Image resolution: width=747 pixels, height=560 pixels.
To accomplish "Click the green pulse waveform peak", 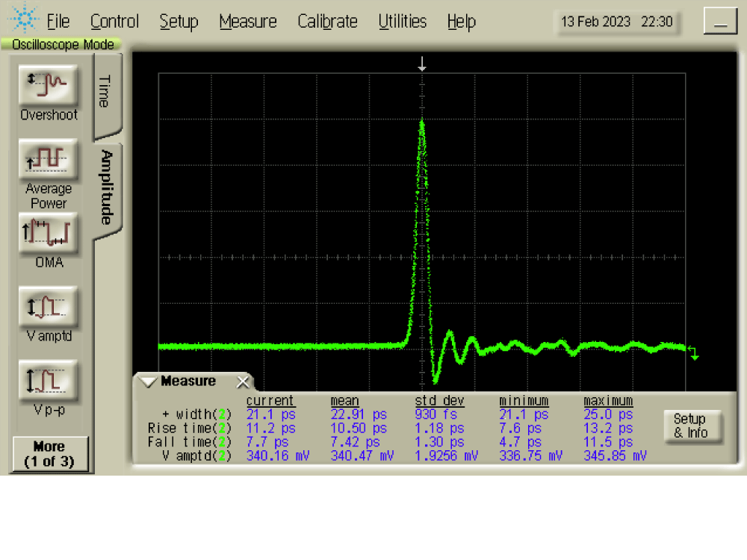I will 421,123.
